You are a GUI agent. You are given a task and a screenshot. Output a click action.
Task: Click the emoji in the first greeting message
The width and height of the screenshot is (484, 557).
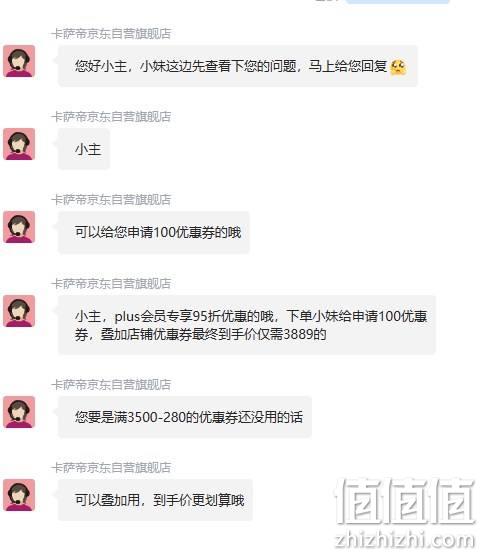(398, 67)
